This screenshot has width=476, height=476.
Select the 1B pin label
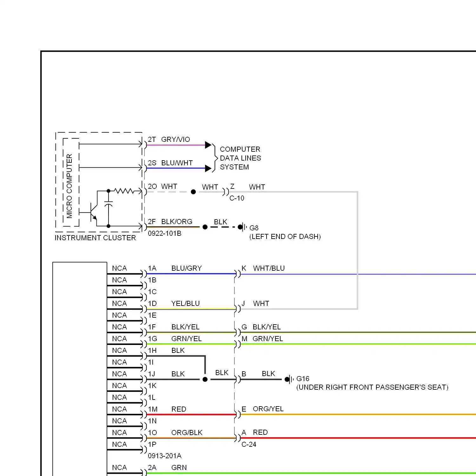point(152,280)
